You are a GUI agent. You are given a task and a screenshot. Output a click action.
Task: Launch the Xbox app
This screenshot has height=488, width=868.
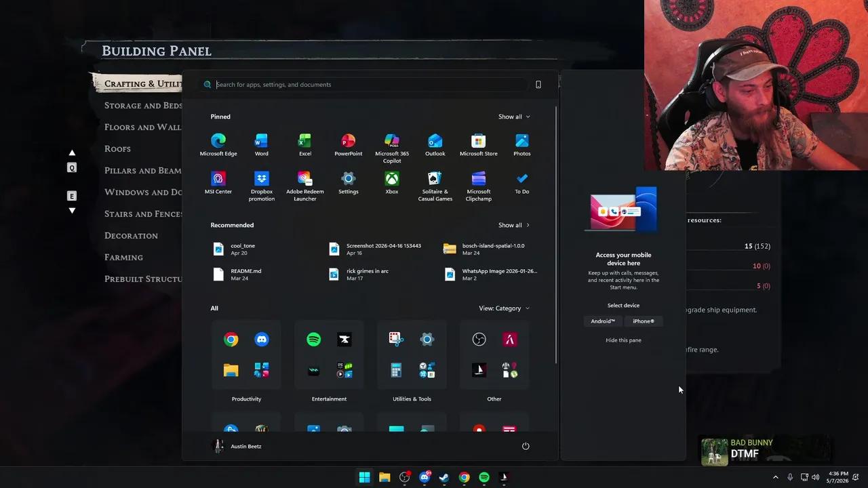[x=392, y=183]
